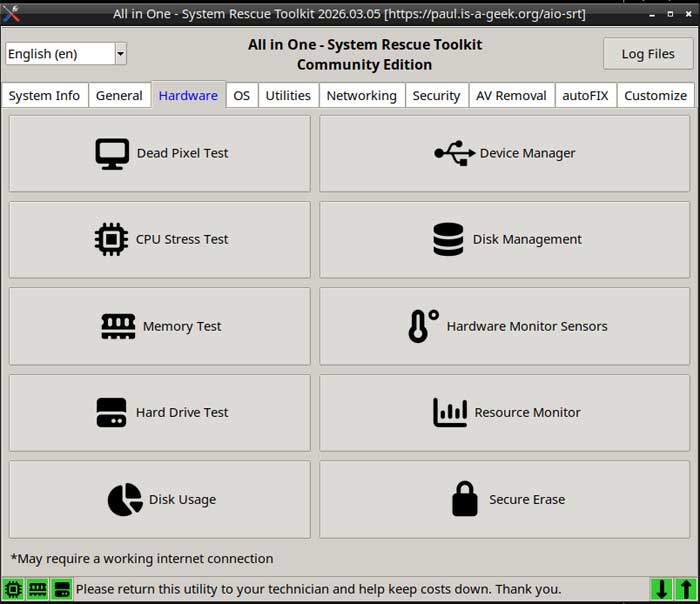Open Disk Usage via its label
This screenshot has width=700, height=604.
[182, 500]
